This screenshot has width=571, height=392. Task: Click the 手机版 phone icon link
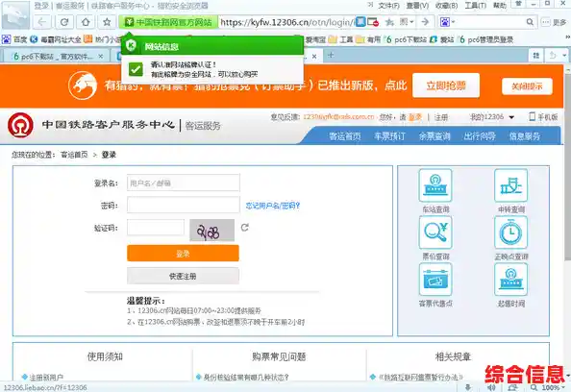point(543,117)
